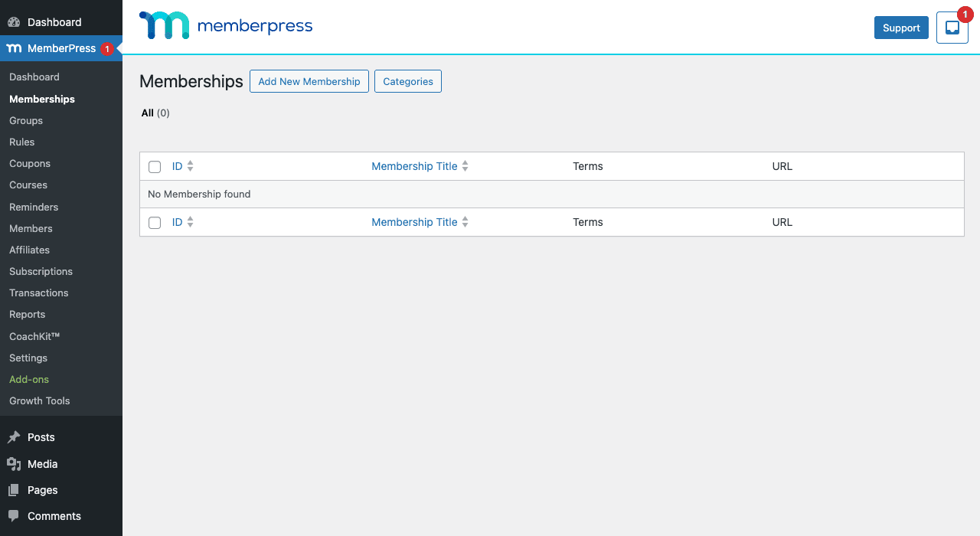The width and height of the screenshot is (980, 536).
Task: Open the inbox notifications icon
Action: 952,28
